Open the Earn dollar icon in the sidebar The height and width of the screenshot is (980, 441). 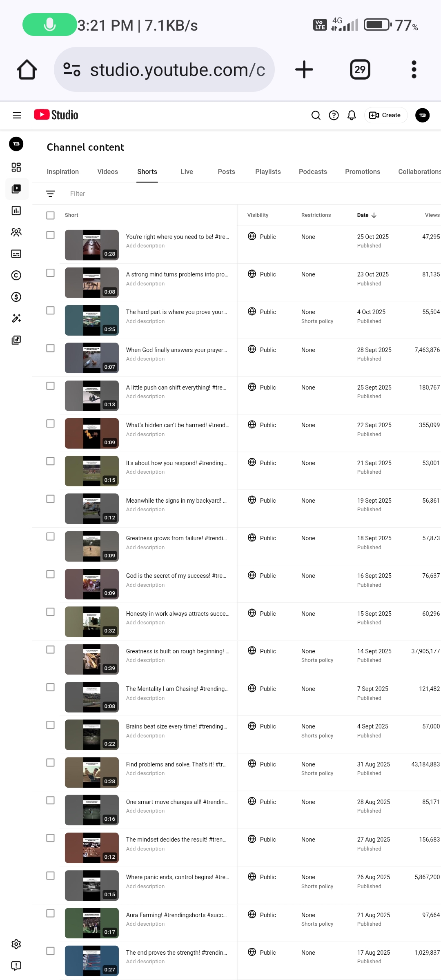pyautogui.click(x=16, y=297)
